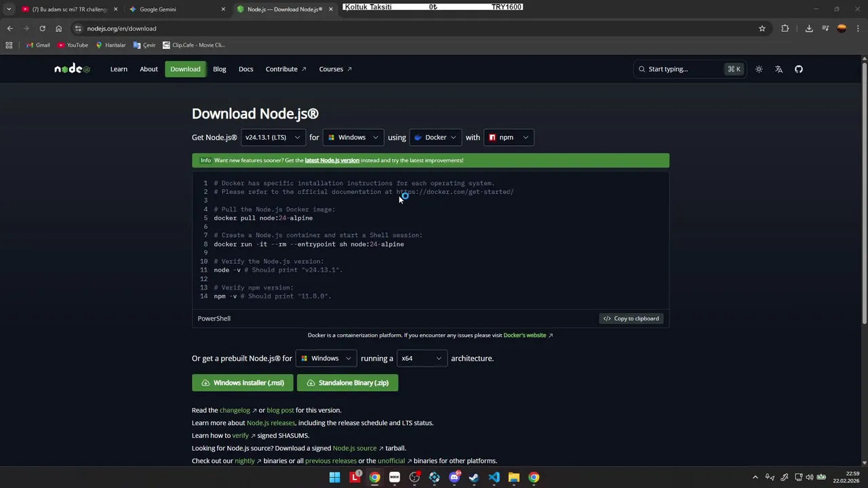The width and height of the screenshot is (868, 488).
Task: Download the Windows Installer (.msi)
Action: coord(243,383)
